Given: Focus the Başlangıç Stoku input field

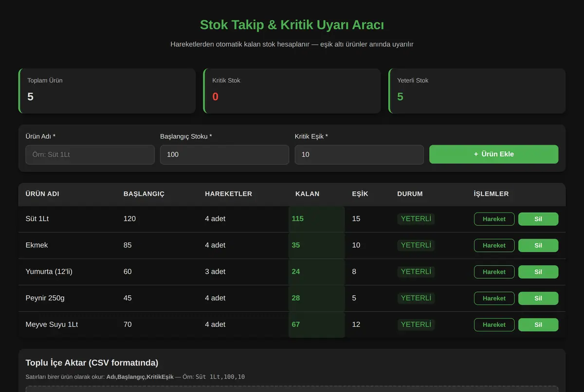Looking at the screenshot, I should (x=224, y=155).
